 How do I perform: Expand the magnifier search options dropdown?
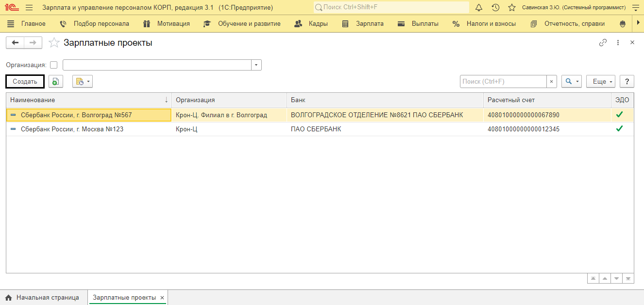pyautogui.click(x=571, y=82)
